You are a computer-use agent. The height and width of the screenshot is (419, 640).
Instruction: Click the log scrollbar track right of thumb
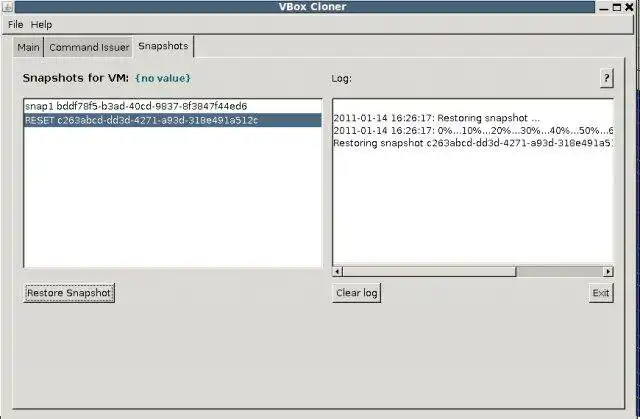pyautogui.click(x=560, y=271)
